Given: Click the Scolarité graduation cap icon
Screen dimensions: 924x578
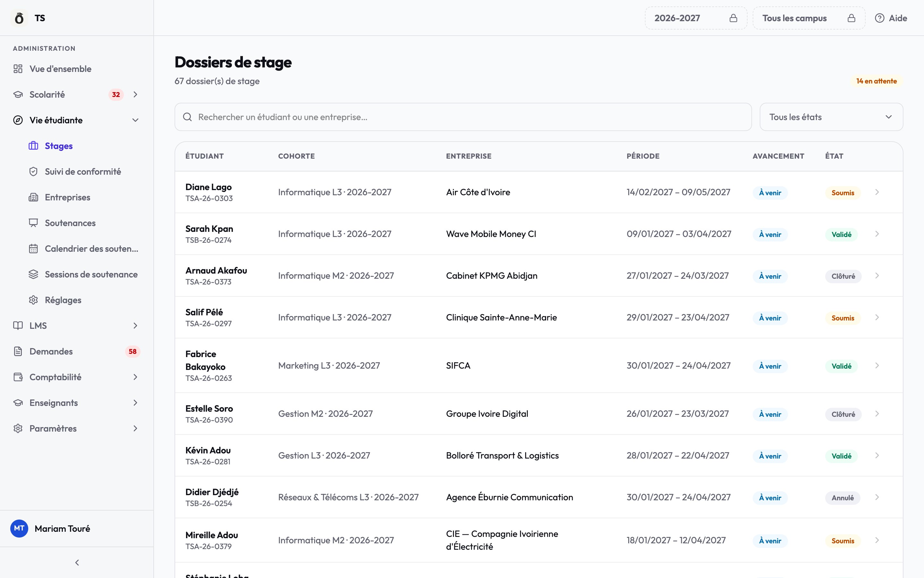Looking at the screenshot, I should pyautogui.click(x=18, y=94).
